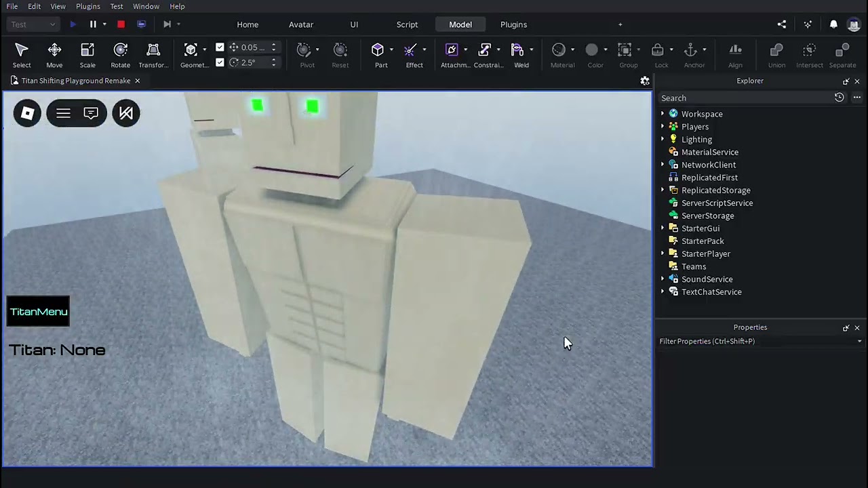868x488 pixels.
Task: Click the Constraint tool
Action: coord(484,50)
